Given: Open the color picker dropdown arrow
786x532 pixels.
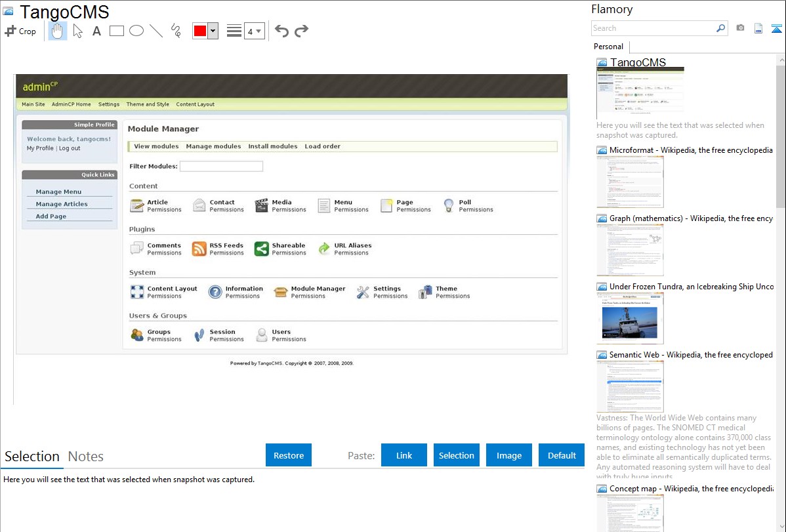Looking at the screenshot, I should tap(213, 31).
